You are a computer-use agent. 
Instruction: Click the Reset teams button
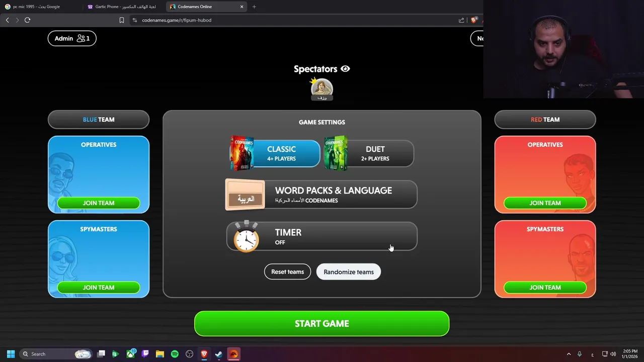pos(287,272)
